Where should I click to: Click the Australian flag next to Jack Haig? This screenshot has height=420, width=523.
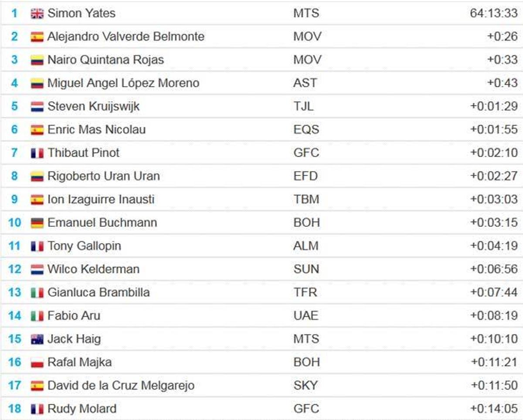[37, 339]
